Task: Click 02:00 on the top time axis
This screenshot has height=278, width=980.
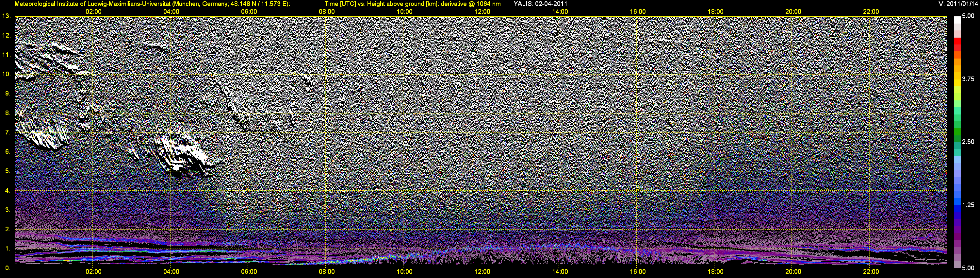Action: coord(93,11)
